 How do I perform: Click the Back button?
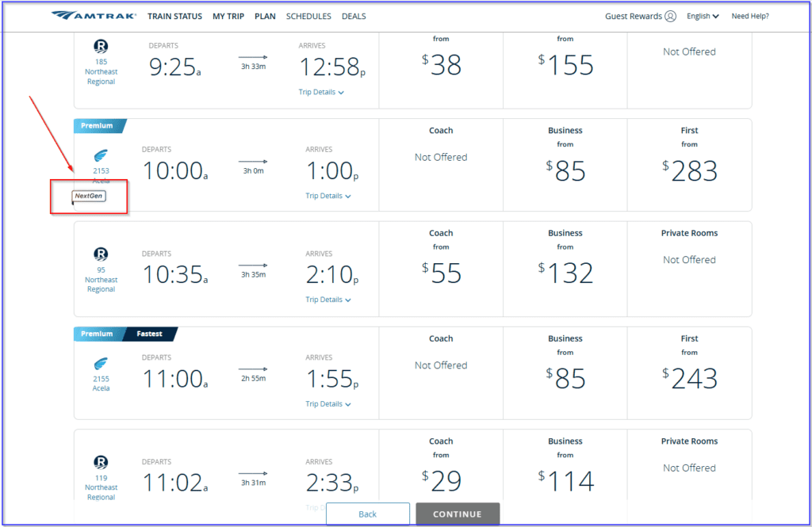[x=368, y=514]
